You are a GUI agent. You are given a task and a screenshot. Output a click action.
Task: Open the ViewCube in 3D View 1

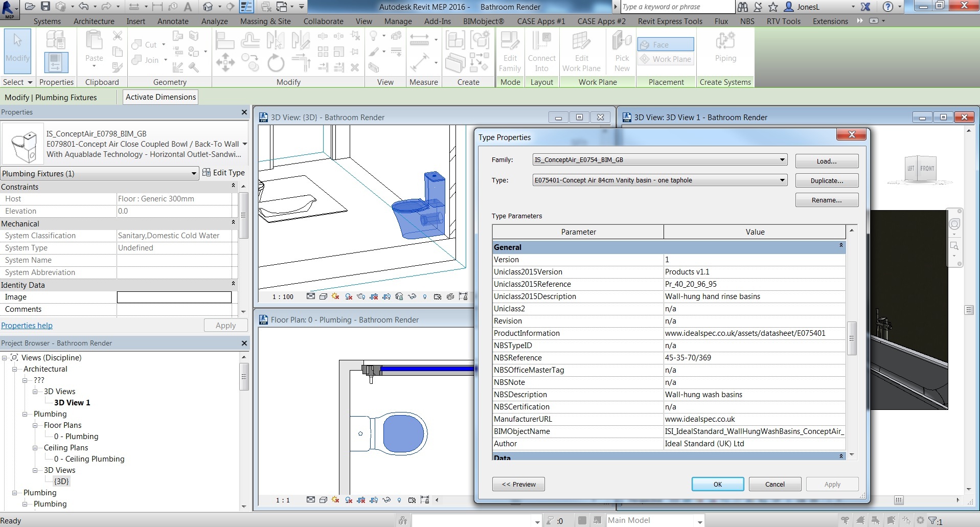(x=921, y=169)
